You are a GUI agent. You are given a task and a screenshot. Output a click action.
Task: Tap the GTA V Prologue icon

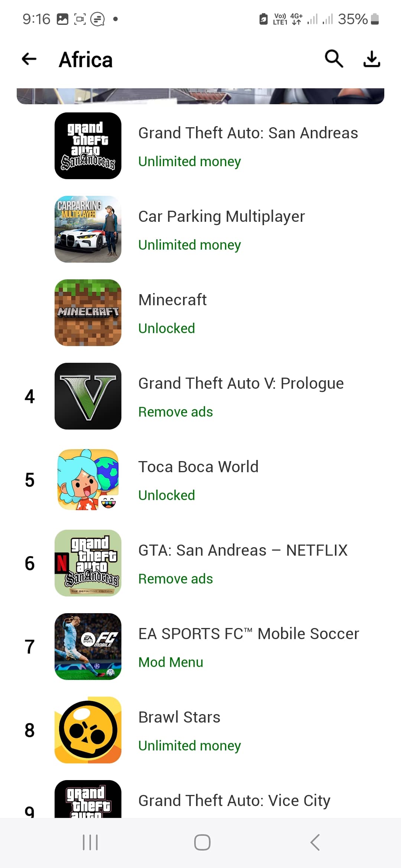[88, 396]
